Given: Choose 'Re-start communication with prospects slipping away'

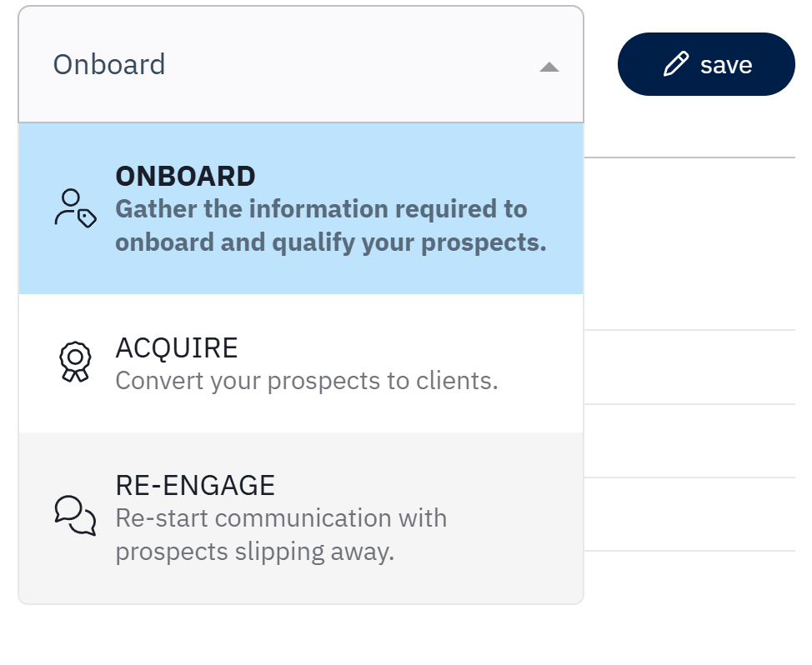Looking at the screenshot, I should [281, 535].
